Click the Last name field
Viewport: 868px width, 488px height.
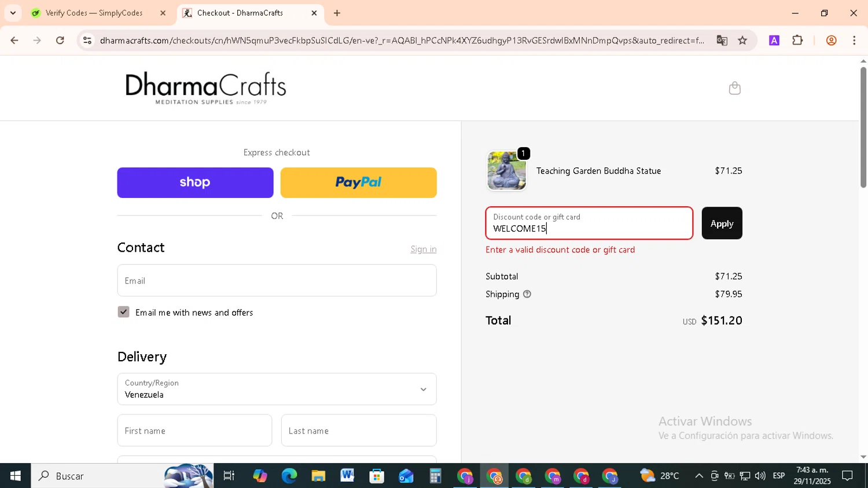tap(359, 430)
